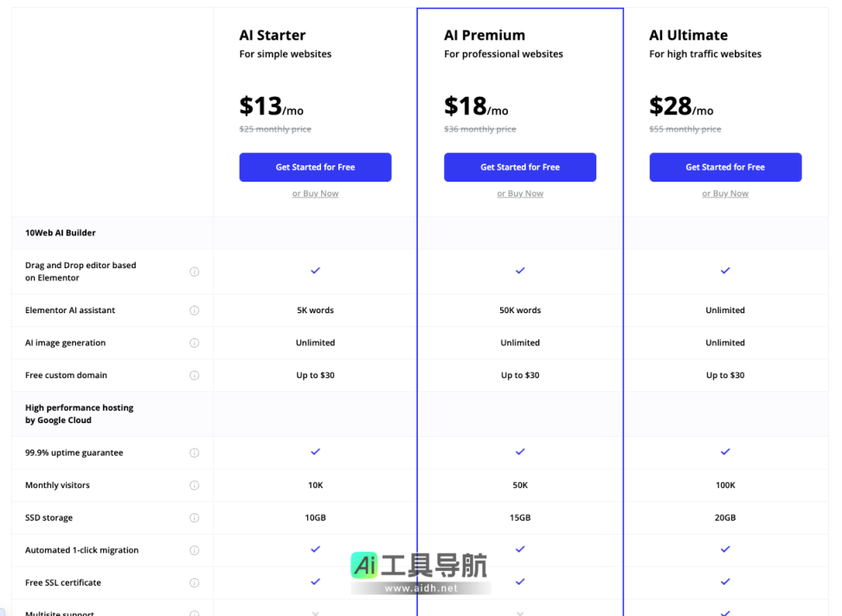The width and height of the screenshot is (842, 616).
Task: Click info icon for 99.9% uptime guarantee
Action: 194,452
